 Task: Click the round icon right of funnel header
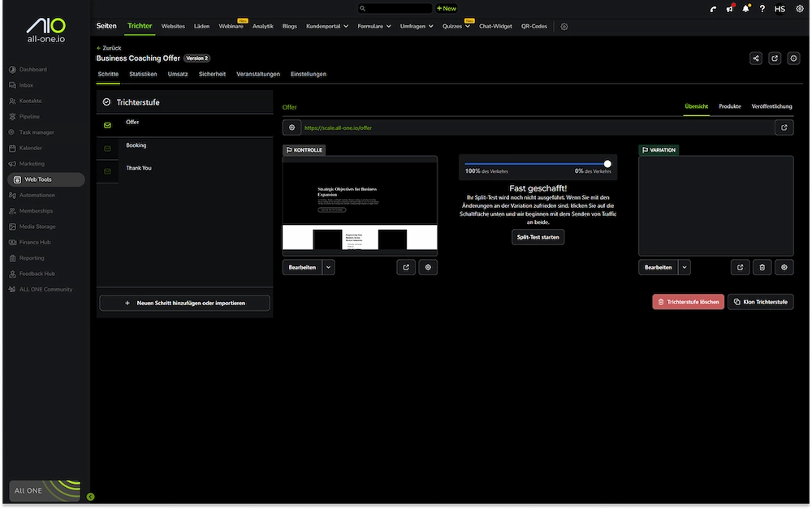(x=793, y=58)
